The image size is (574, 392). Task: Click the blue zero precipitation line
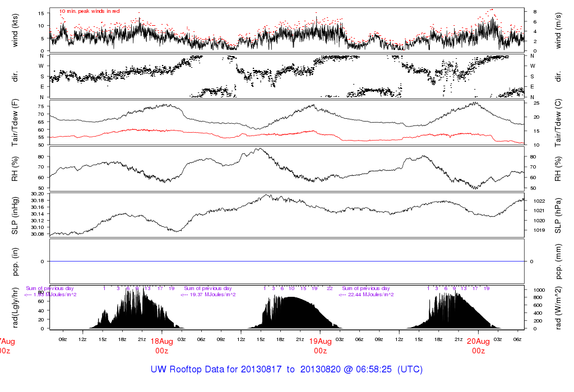(287, 262)
